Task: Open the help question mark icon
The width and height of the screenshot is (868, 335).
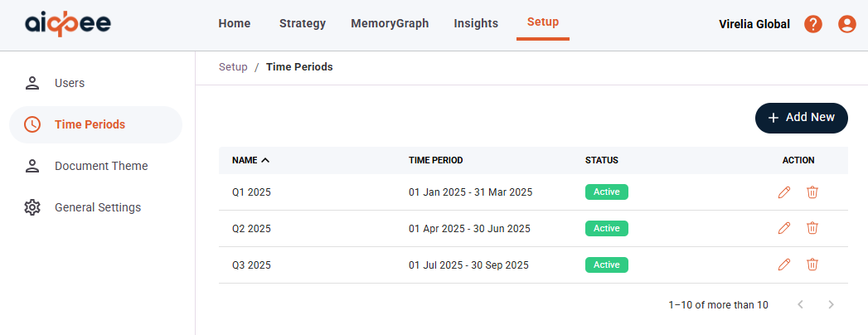Action: point(813,24)
